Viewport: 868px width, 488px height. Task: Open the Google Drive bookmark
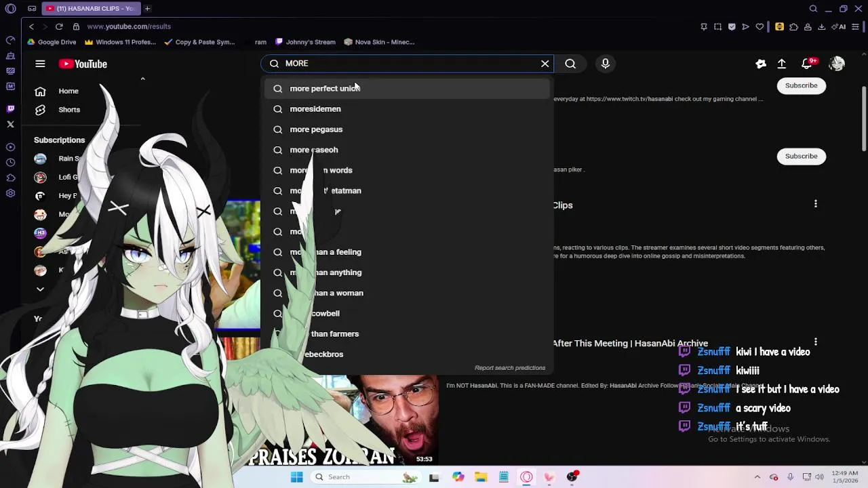[x=52, y=42]
